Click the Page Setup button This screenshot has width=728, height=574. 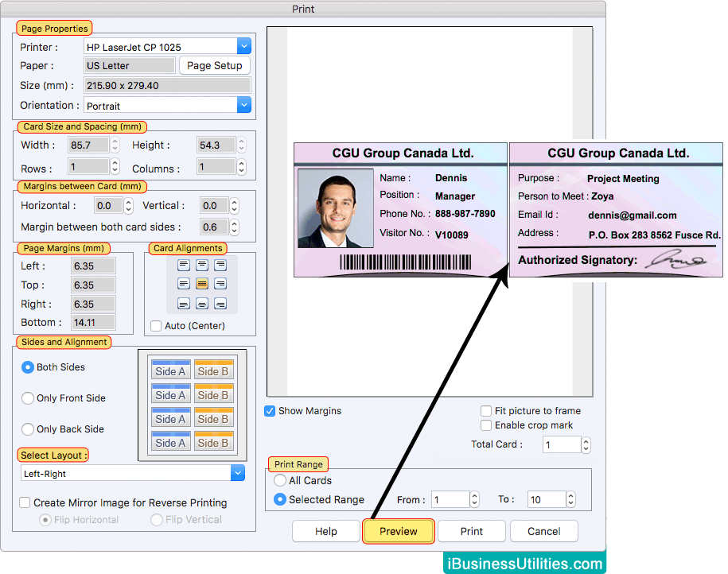tap(215, 65)
